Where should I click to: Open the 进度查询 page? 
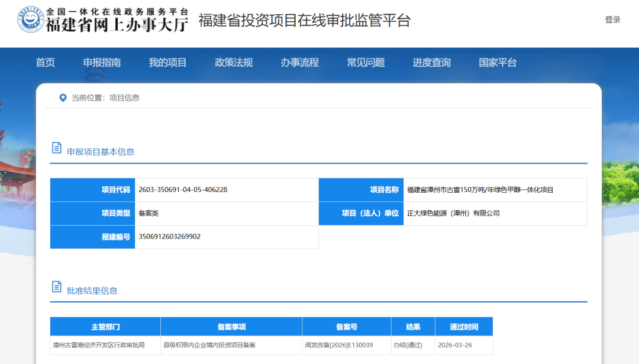(431, 62)
